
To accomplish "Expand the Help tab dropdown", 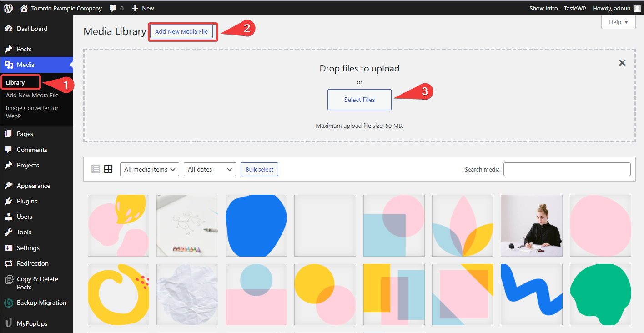I will (618, 22).
